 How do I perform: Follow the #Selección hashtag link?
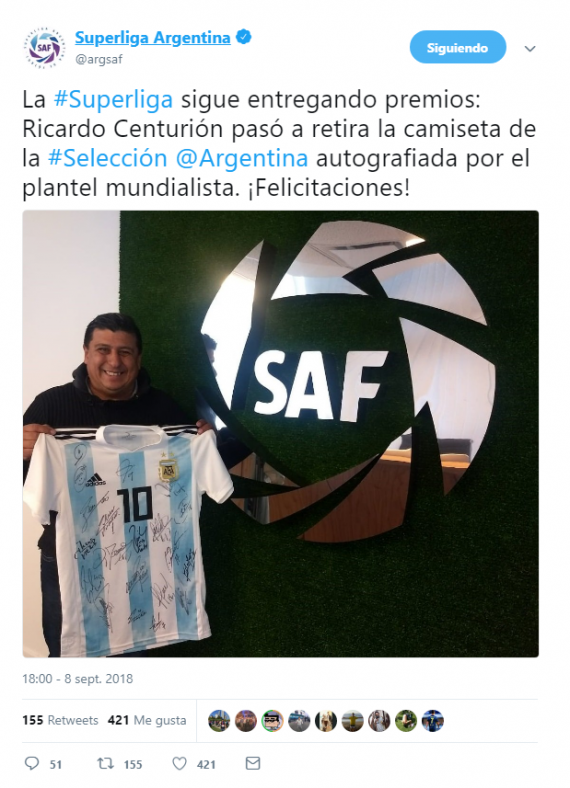(x=108, y=158)
